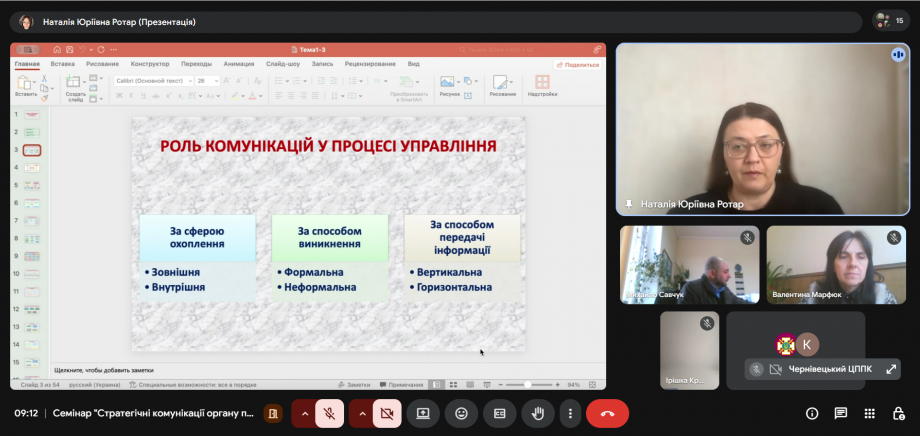
Task: Toggle closed captions button
Action: 499,413
